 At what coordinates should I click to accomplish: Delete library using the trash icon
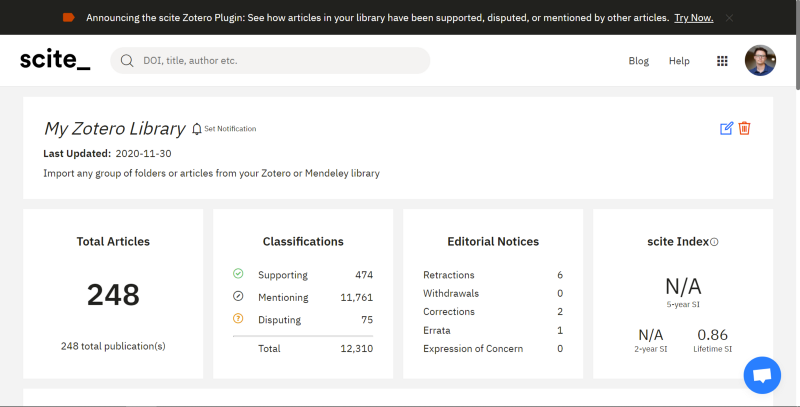(744, 128)
